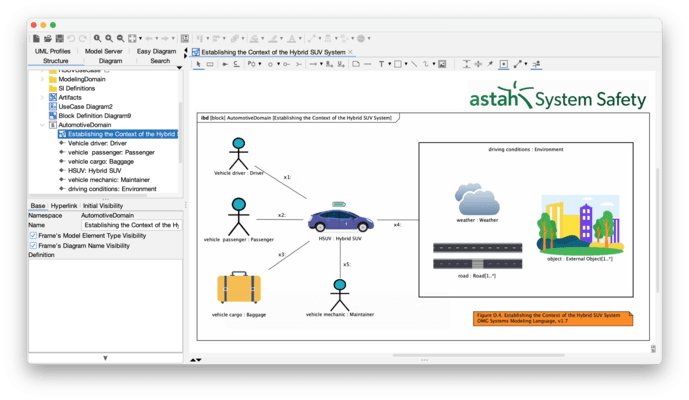The width and height of the screenshot is (689, 400).
Task: Switch to the Diagram tab in left panel
Action: point(110,61)
